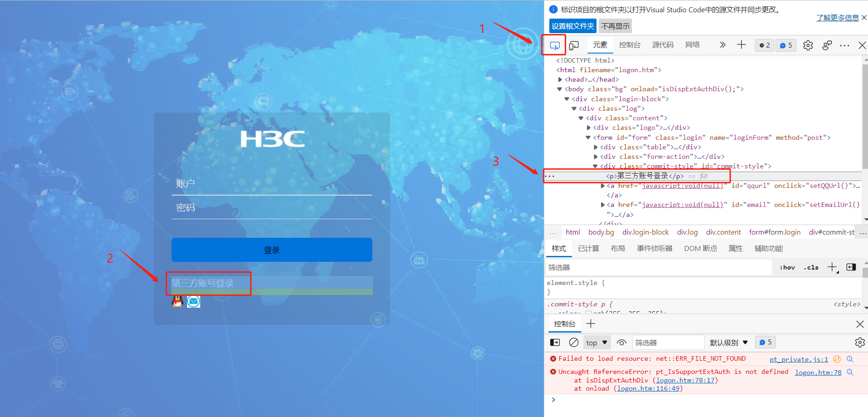Open the 2 errors counter badge
Image resolution: width=868 pixels, height=417 pixels.
point(764,45)
